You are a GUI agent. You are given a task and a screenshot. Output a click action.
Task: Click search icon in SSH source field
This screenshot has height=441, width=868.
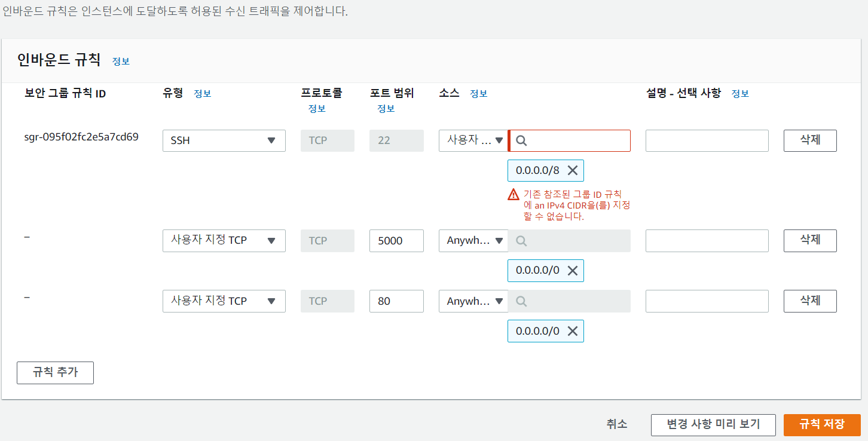point(521,140)
